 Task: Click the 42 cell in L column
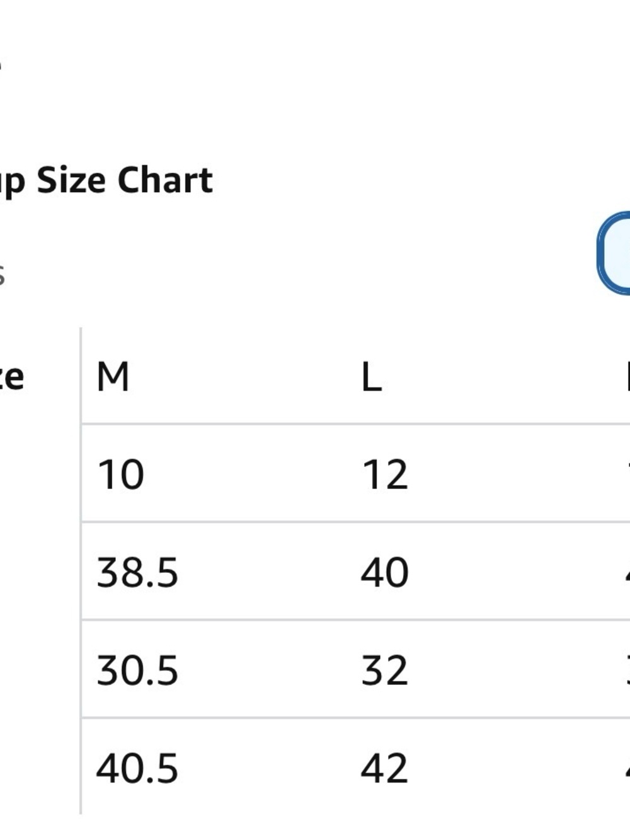385,768
